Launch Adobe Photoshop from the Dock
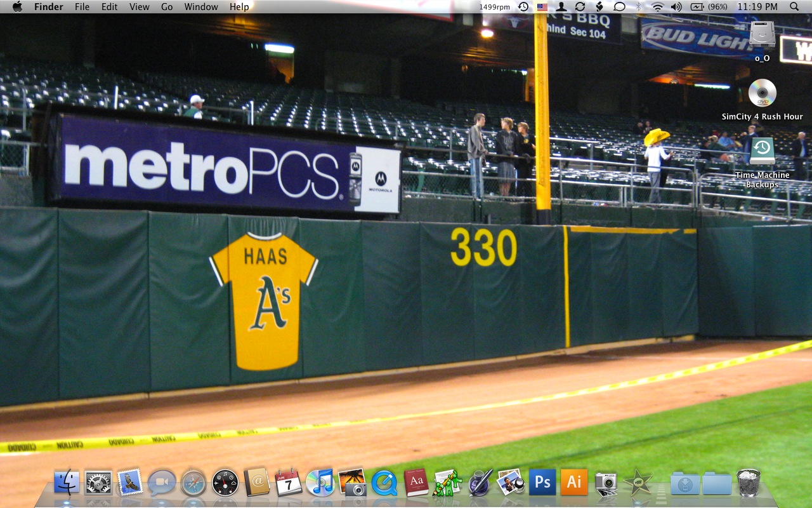 point(542,483)
